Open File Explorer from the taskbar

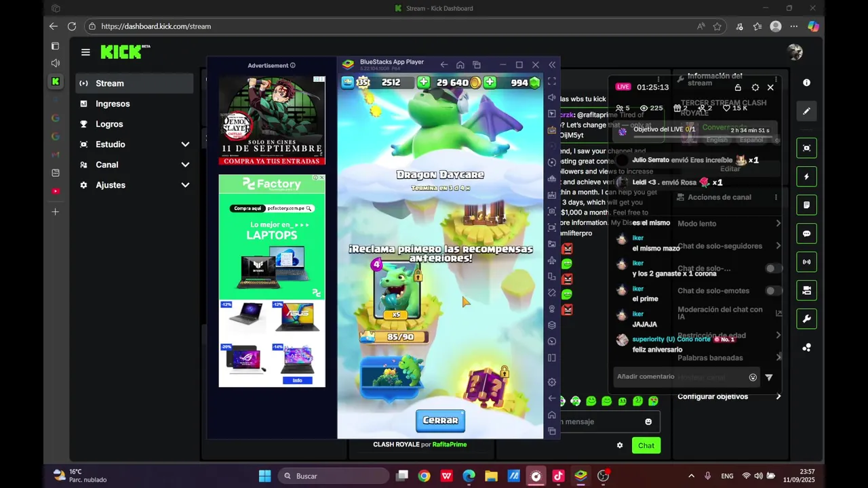[491, 476]
